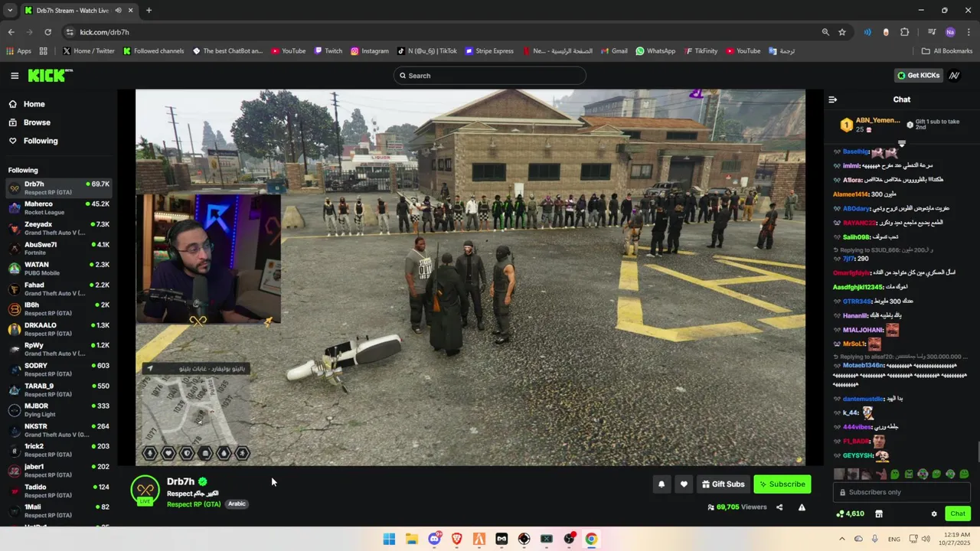The width and height of the screenshot is (980, 551).
Task: Click the Kick search field
Action: (490, 76)
